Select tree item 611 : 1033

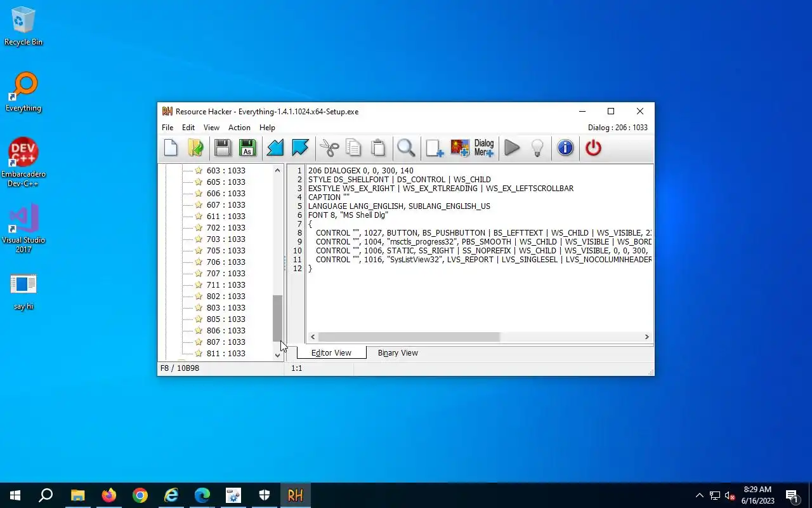point(225,216)
